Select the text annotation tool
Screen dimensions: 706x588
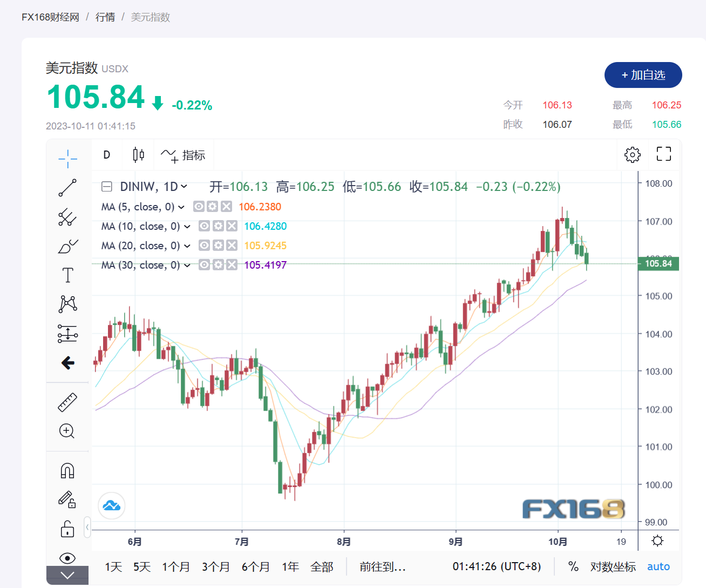click(67, 275)
